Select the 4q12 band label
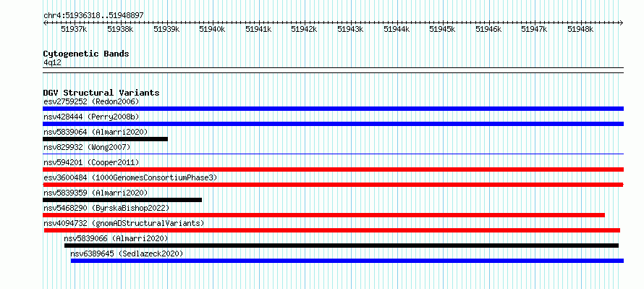The width and height of the screenshot is (644, 289). (x=53, y=62)
